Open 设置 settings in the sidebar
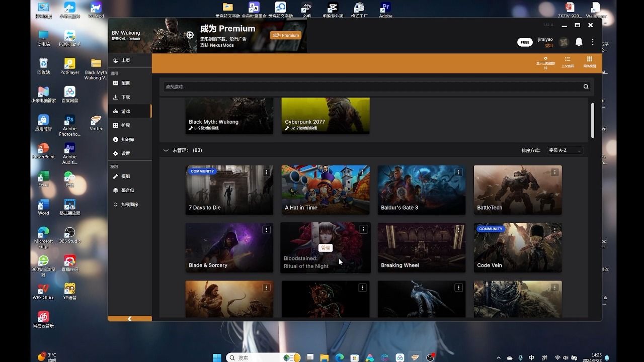This screenshot has height=362, width=644. [130, 153]
